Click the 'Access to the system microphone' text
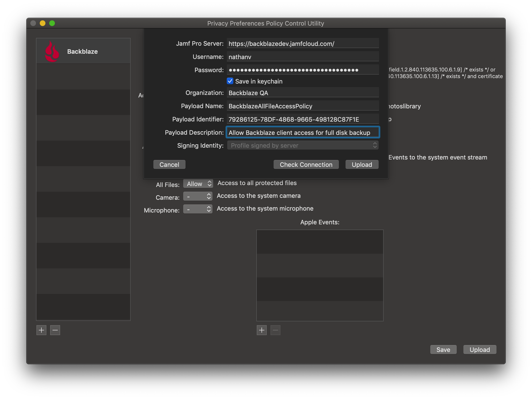532x399 pixels. pos(265,208)
